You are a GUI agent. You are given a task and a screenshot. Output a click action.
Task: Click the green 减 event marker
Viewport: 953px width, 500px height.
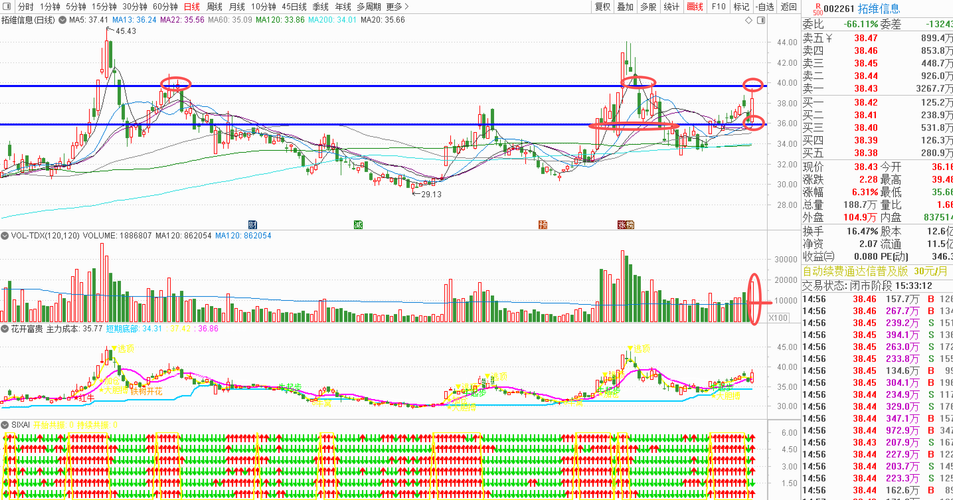359,225
